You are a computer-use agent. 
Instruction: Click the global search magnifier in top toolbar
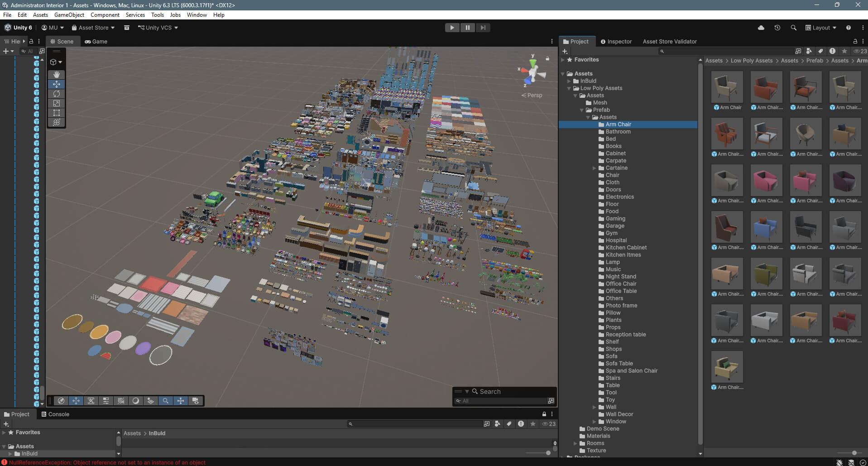point(794,28)
